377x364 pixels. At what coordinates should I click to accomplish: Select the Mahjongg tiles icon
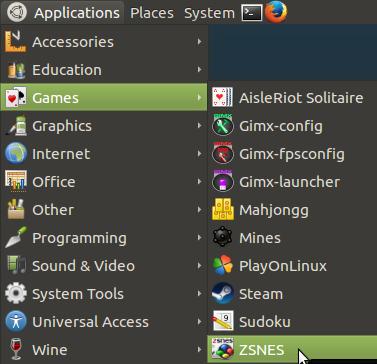click(223, 209)
